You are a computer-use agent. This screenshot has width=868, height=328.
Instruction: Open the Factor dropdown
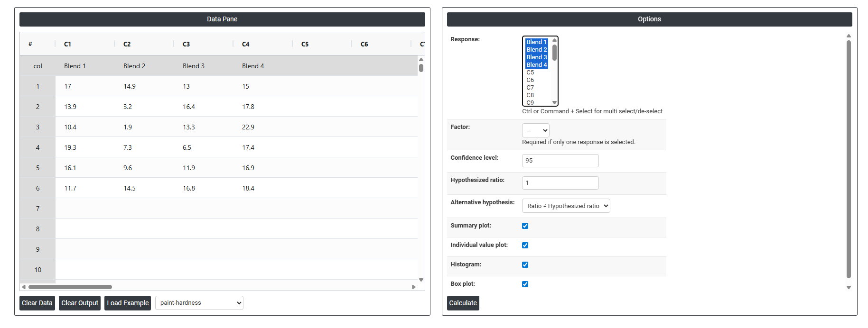[535, 130]
